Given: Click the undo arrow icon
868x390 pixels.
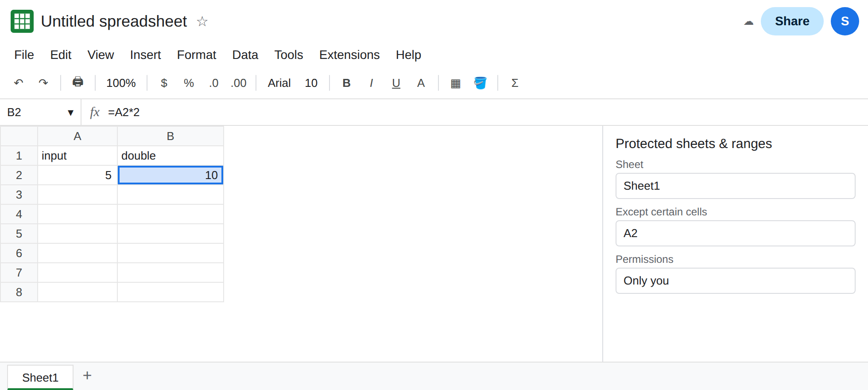Looking at the screenshot, I should pyautogui.click(x=19, y=83).
